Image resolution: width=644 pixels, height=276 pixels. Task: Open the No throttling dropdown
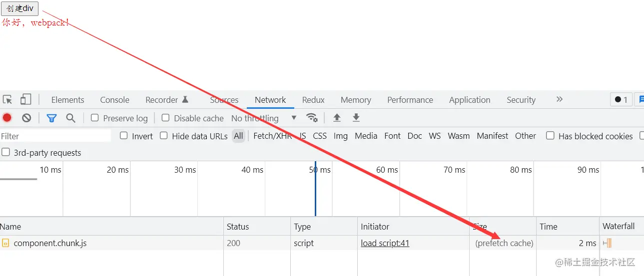coord(264,118)
